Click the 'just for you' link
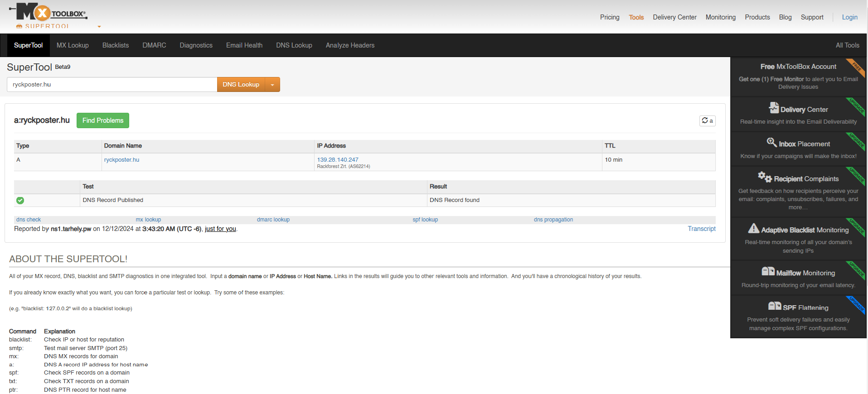 tap(220, 229)
